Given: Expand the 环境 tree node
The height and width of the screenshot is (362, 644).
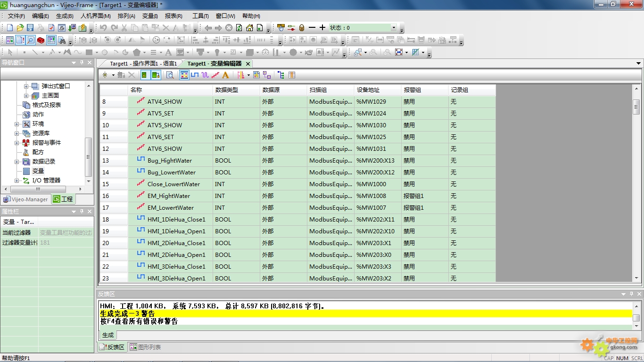Looking at the screenshot, I should (17, 124).
